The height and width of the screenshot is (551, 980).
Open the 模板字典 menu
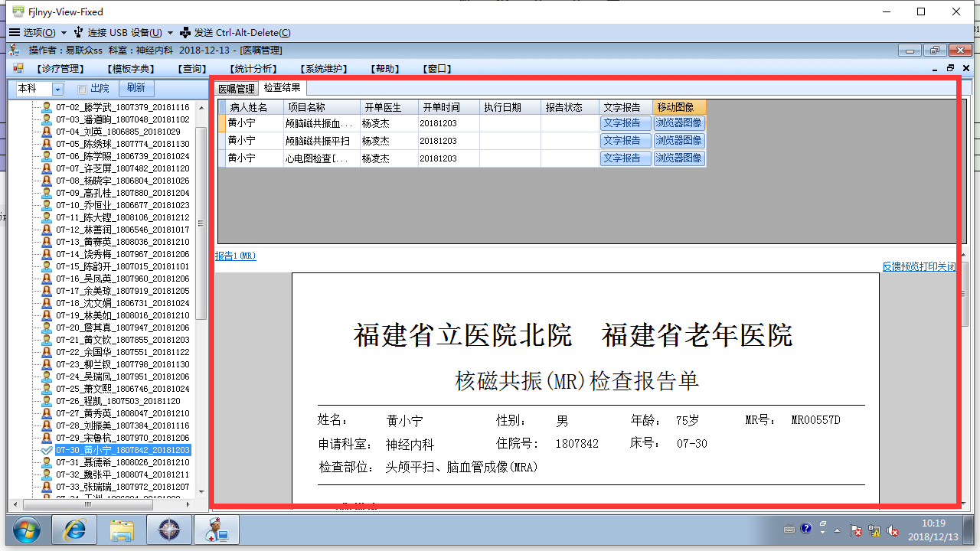tap(132, 69)
